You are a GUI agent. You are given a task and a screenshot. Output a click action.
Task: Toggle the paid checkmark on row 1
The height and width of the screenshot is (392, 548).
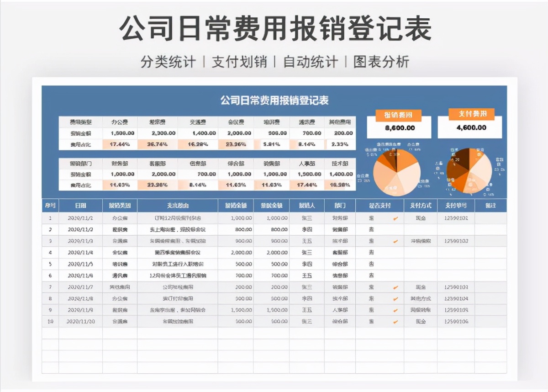click(x=396, y=218)
